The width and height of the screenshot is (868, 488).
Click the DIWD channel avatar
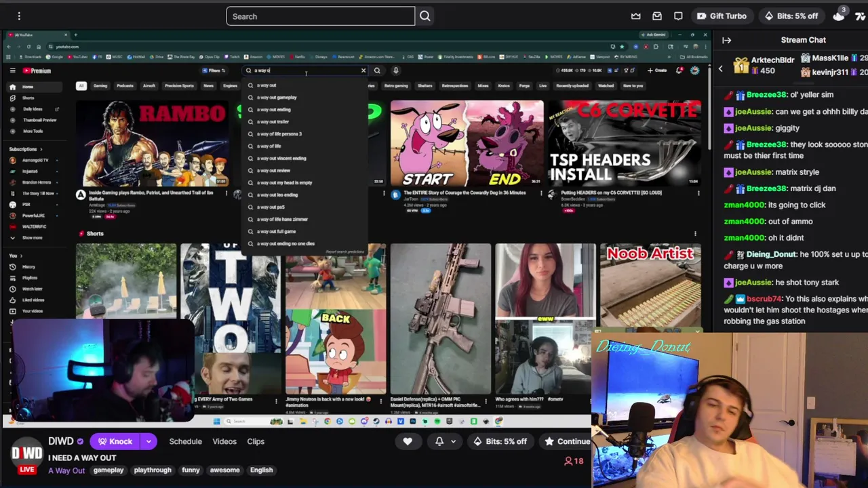pyautogui.click(x=26, y=455)
